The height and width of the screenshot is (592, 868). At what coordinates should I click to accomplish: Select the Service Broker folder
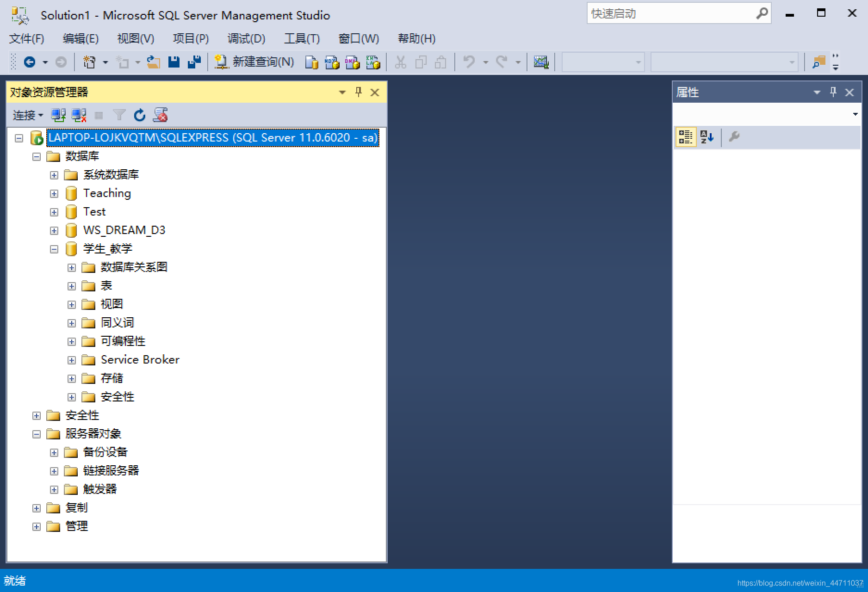point(140,360)
